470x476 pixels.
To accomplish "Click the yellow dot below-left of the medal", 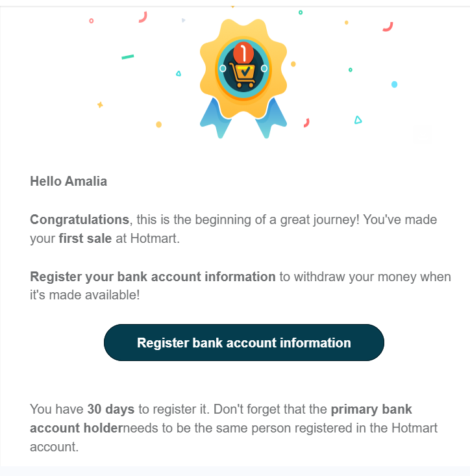I will click(158, 124).
